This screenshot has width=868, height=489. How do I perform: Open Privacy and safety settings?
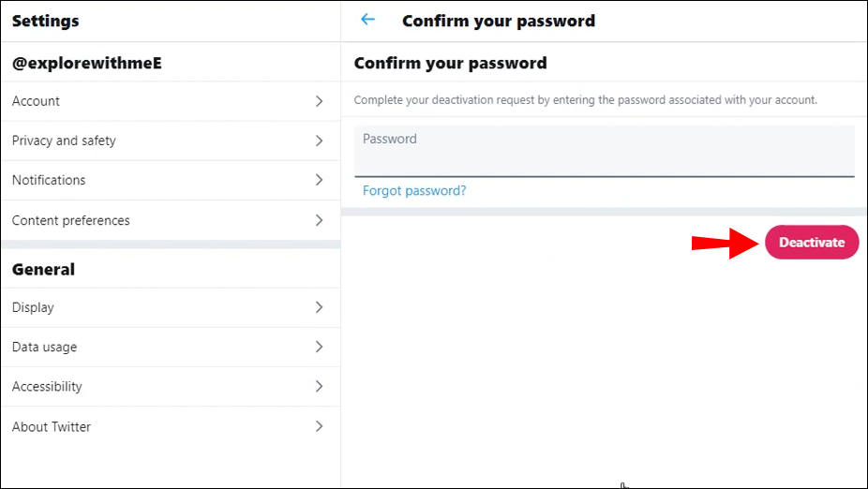coord(64,141)
